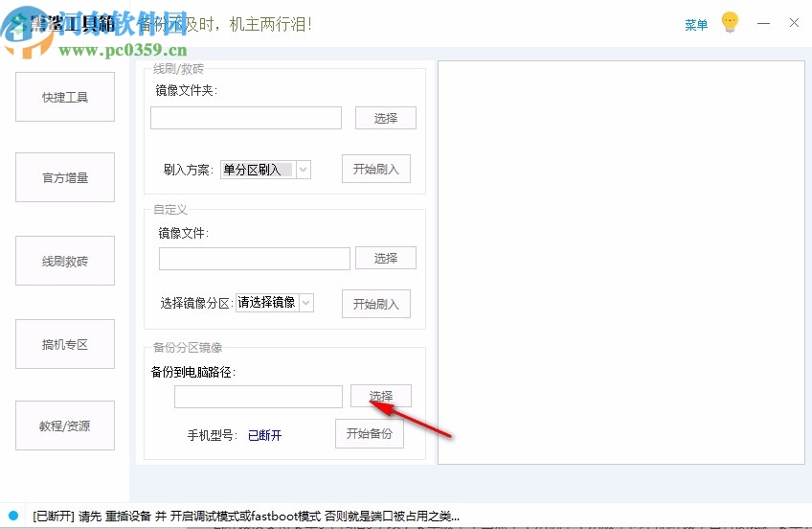Click 选择 button for backup path

(x=381, y=396)
